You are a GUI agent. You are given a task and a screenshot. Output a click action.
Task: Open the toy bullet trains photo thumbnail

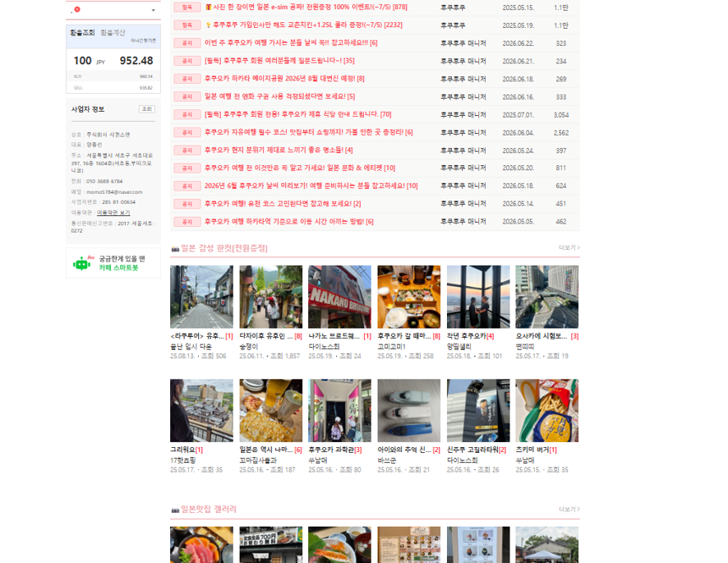point(409,411)
